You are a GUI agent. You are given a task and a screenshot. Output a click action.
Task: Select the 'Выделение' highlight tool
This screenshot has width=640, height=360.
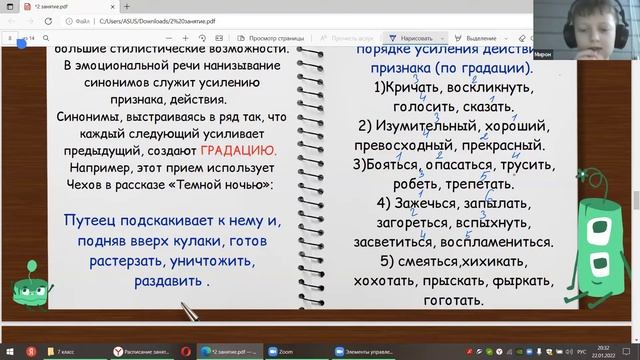[x=476, y=38]
